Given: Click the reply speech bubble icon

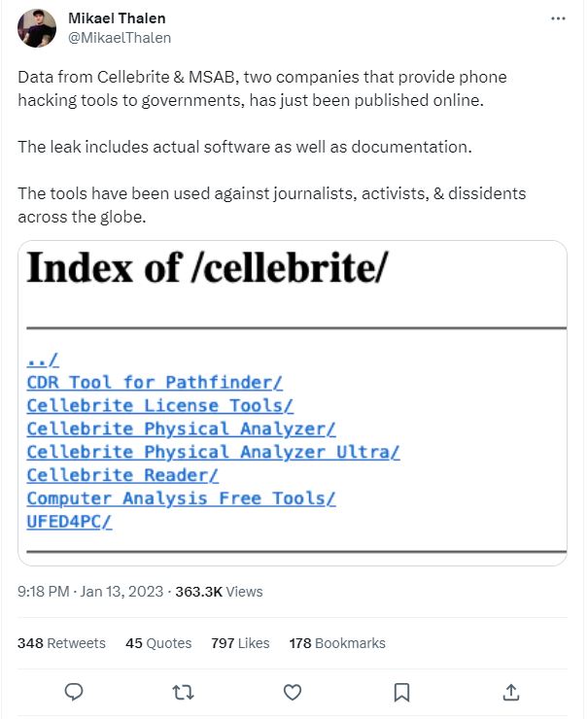Looking at the screenshot, I should [x=74, y=692].
